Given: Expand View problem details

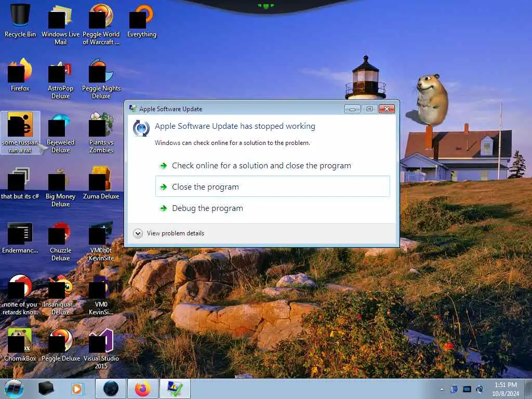Looking at the screenshot, I should pos(169,233).
